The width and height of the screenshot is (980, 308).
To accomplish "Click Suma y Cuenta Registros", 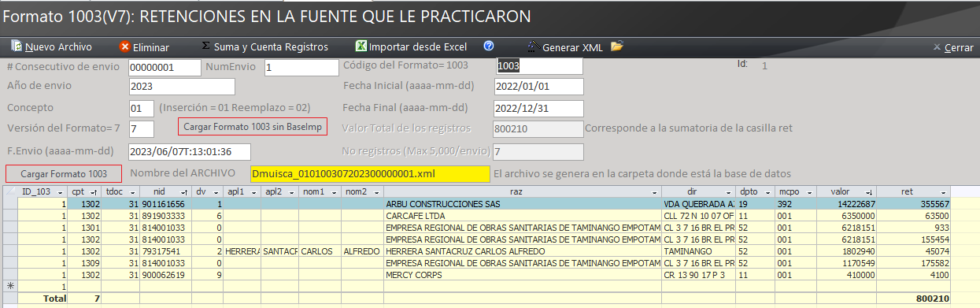I will [x=271, y=46].
